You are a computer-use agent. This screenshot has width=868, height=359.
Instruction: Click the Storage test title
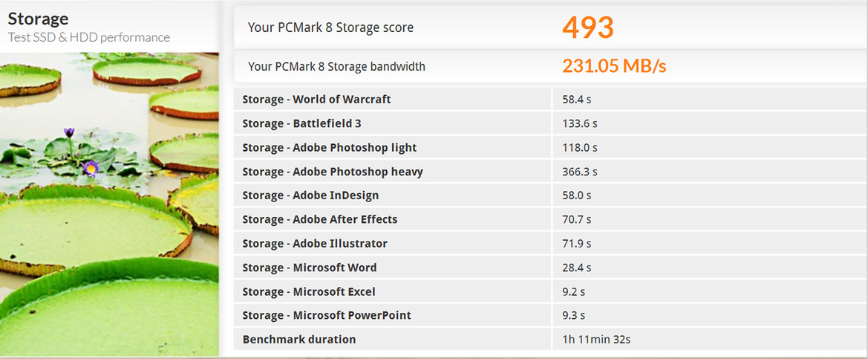tap(38, 19)
